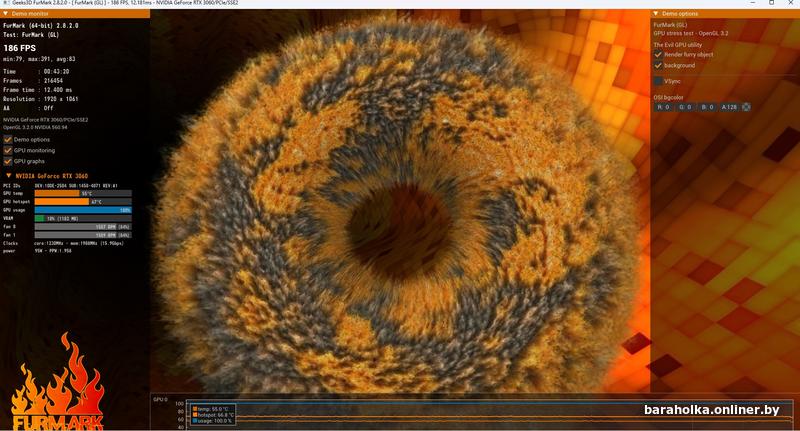Click the FurMark flame logo
The height and width of the screenshot is (431, 800).
coord(57,383)
